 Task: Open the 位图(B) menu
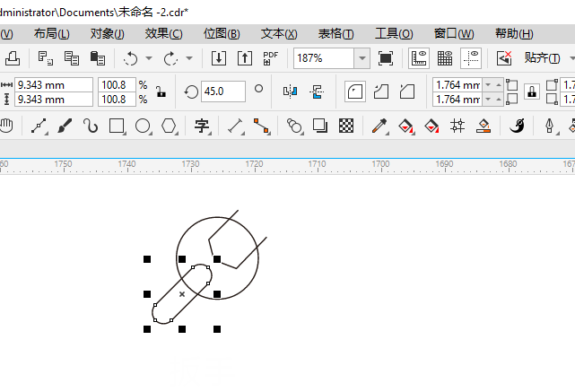pyautogui.click(x=222, y=34)
